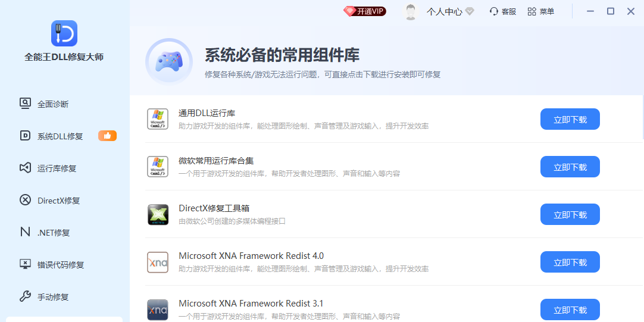Click the 全能王DLL修复大师 app logo

pos(64,33)
